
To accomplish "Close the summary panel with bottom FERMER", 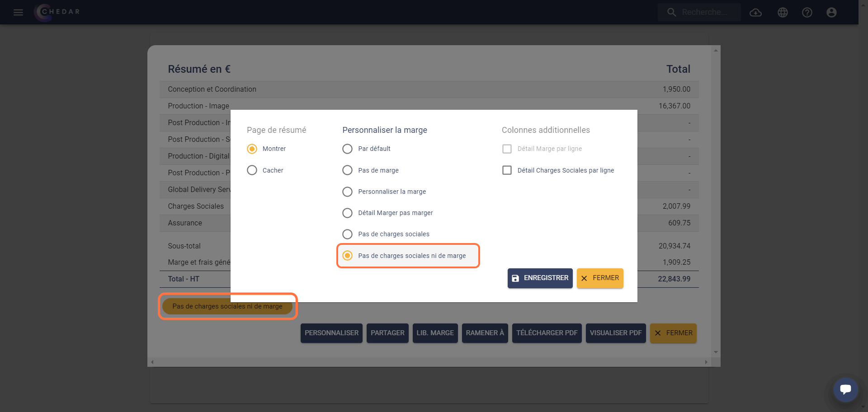I will [x=673, y=333].
